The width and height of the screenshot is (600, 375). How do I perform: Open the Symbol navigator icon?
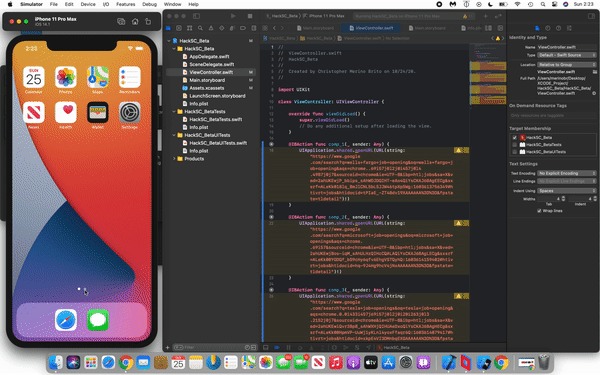tap(189, 28)
